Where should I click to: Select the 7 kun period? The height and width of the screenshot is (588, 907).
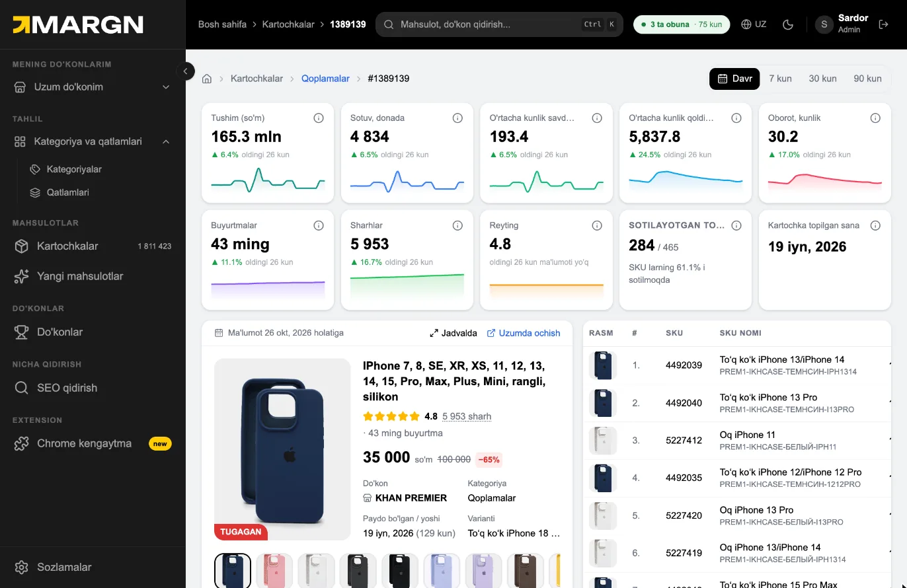pyautogui.click(x=780, y=79)
